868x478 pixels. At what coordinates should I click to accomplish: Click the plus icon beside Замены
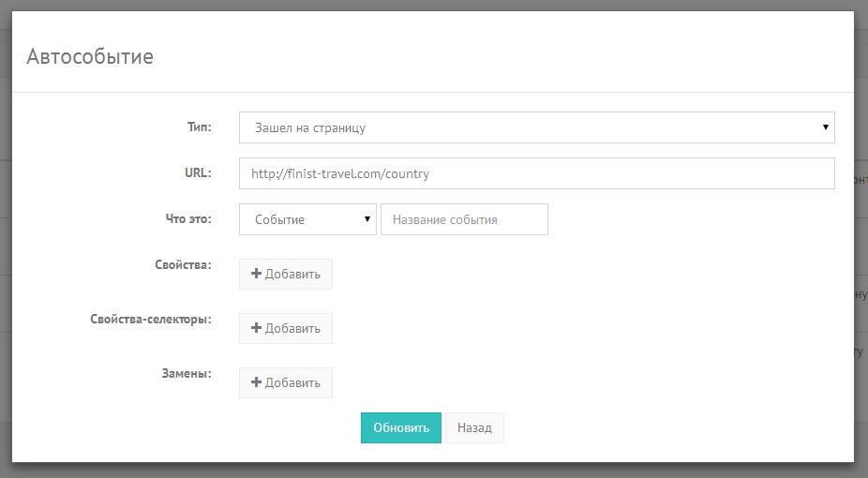point(256,382)
